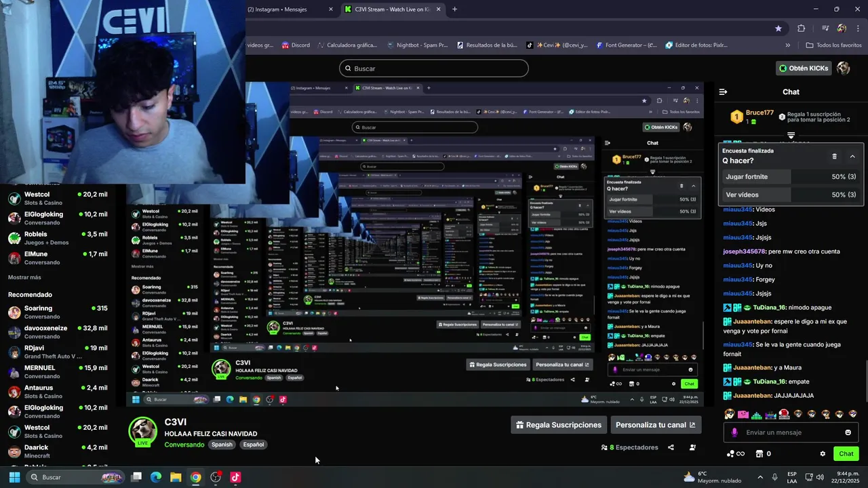This screenshot has width=868, height=488.
Task: Click the live stream video player
Action: coord(415,244)
